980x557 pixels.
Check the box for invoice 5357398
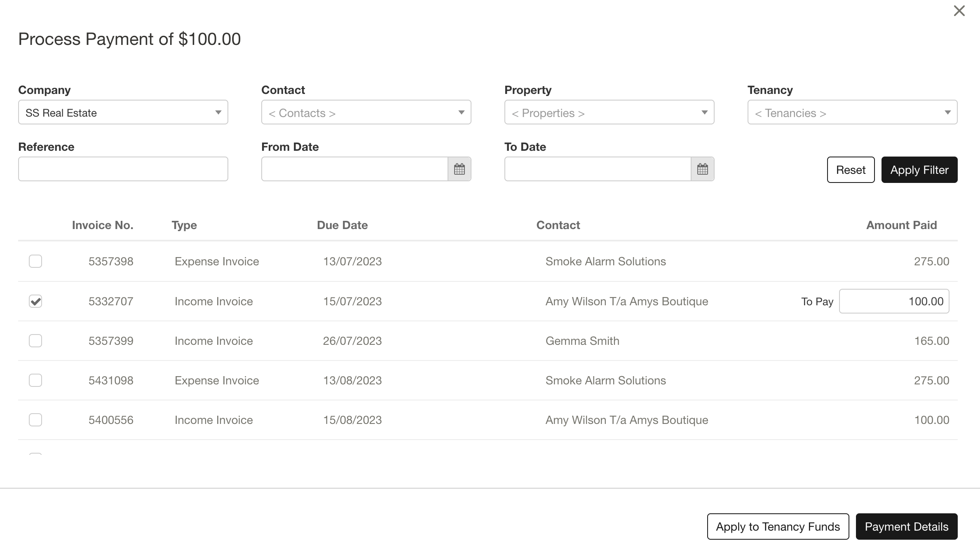pos(35,261)
